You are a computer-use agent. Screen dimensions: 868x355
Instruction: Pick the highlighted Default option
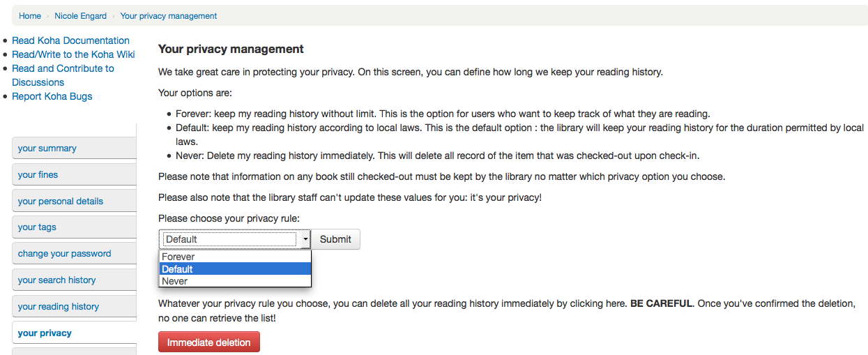pos(177,269)
